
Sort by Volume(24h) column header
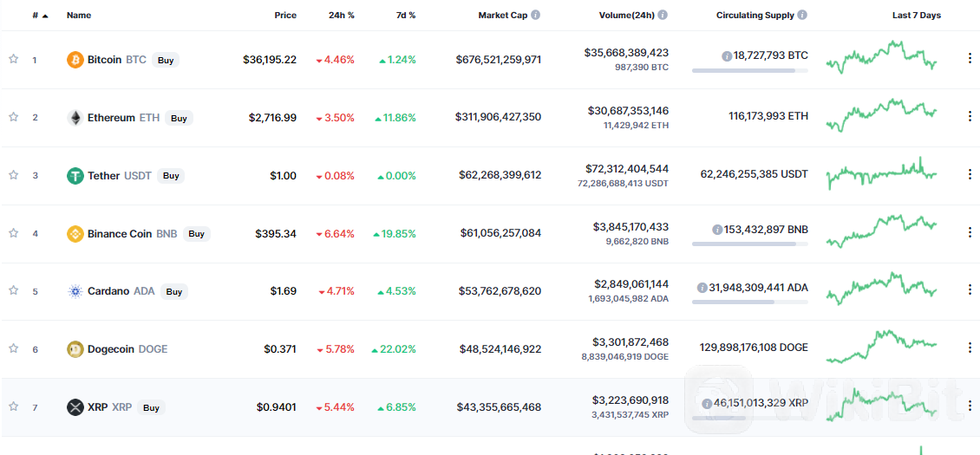point(627,15)
